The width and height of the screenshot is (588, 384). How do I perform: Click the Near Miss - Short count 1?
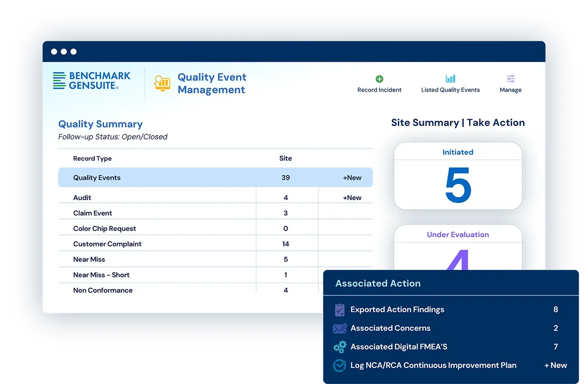[286, 275]
